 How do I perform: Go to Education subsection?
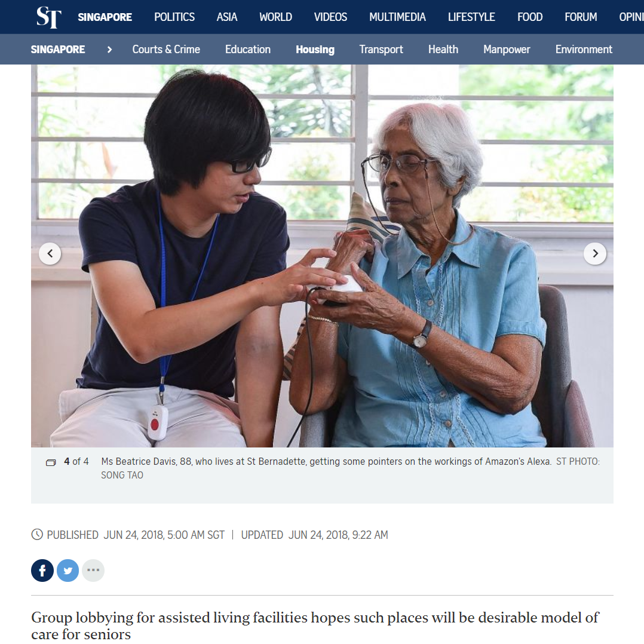(x=248, y=49)
